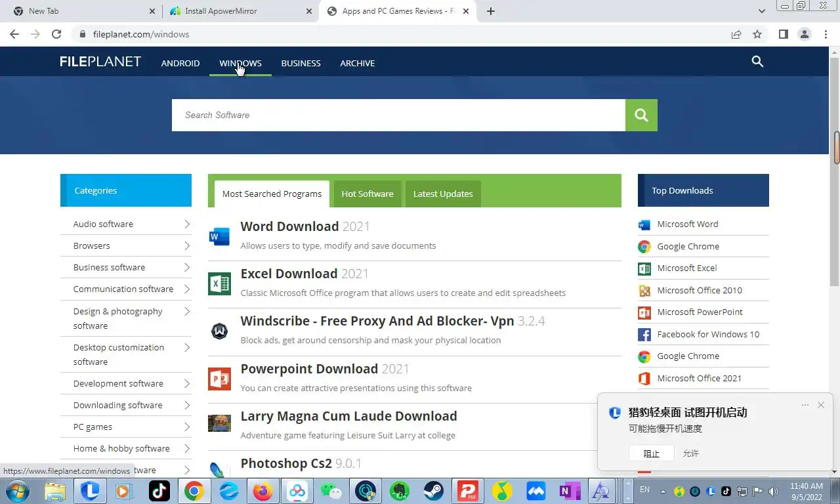Click the 阻止 block button in popup
840x504 pixels.
(x=651, y=453)
